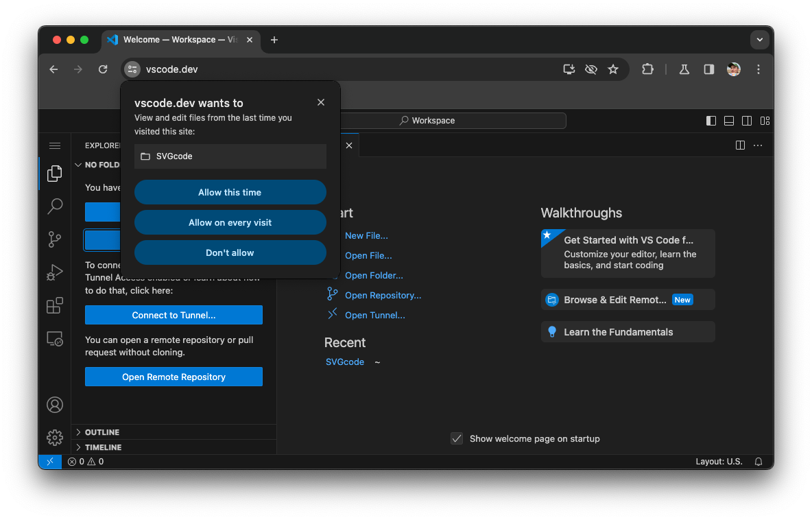Expand the OUTLINE section
Screen dimensions: 812x520
point(101,432)
